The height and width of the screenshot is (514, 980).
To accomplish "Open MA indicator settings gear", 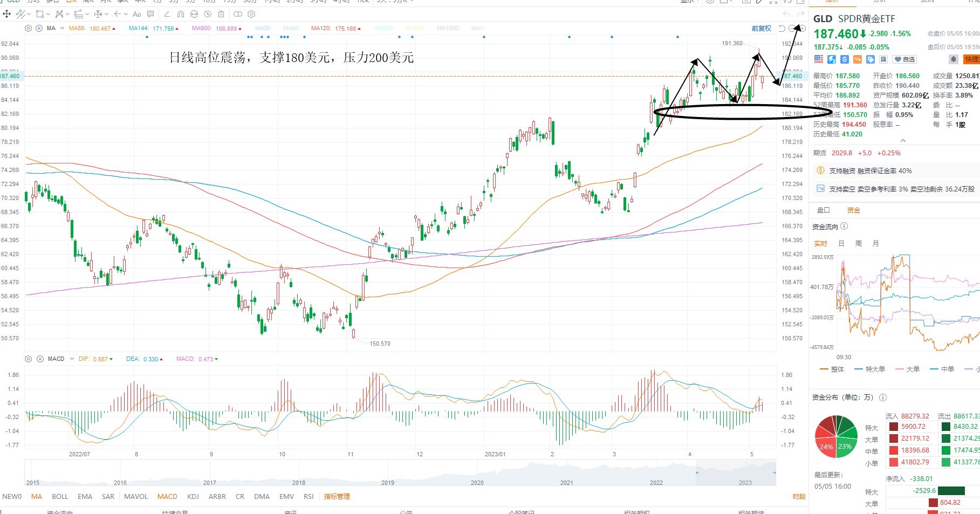I will point(29,28).
